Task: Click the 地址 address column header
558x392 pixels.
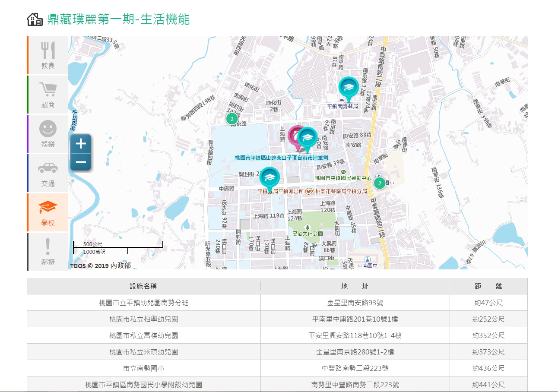Action: 355,286
